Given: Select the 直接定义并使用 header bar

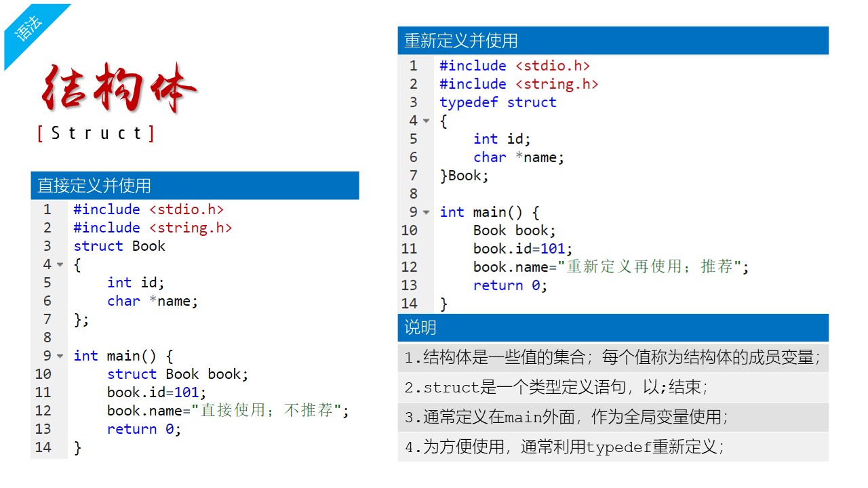Looking at the screenshot, I should point(195,186).
